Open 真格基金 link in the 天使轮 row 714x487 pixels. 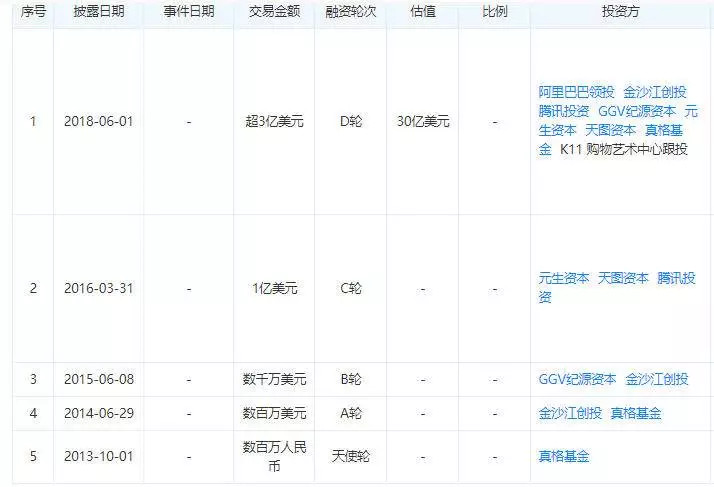point(564,456)
